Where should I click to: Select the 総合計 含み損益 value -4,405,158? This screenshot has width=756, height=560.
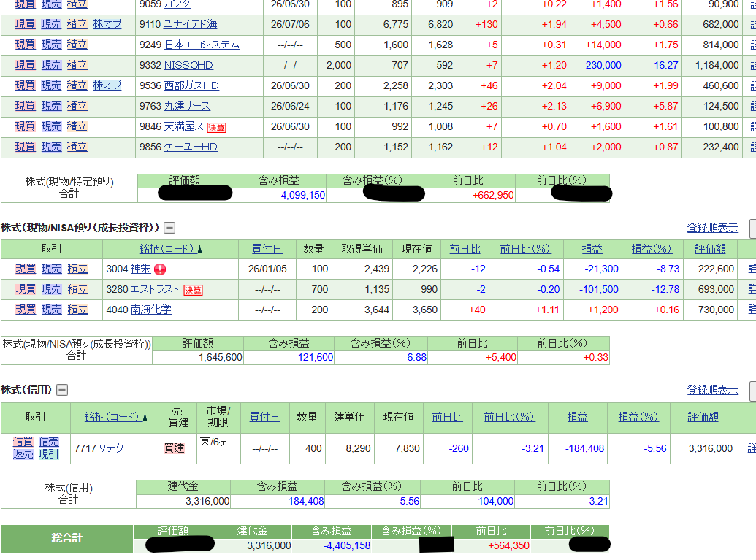(347, 545)
